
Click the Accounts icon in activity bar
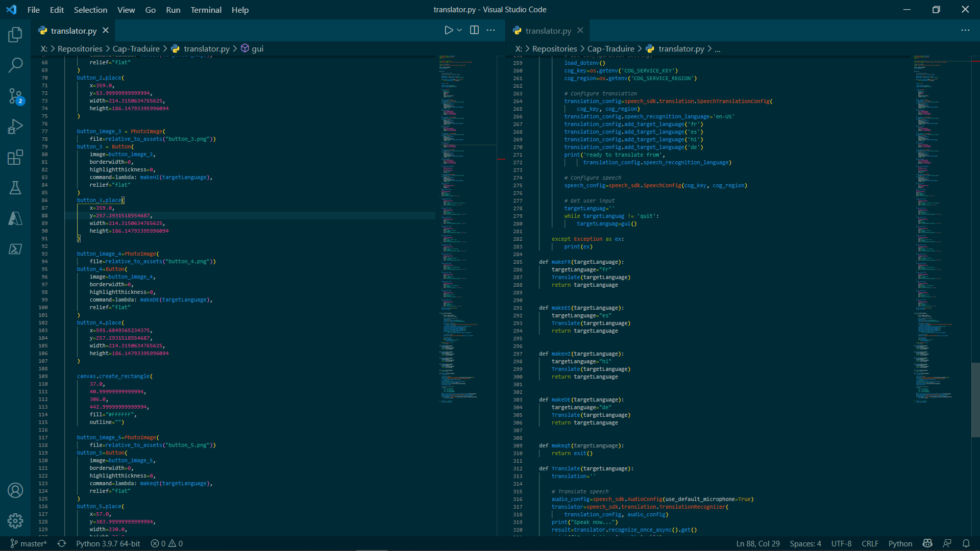pyautogui.click(x=15, y=490)
